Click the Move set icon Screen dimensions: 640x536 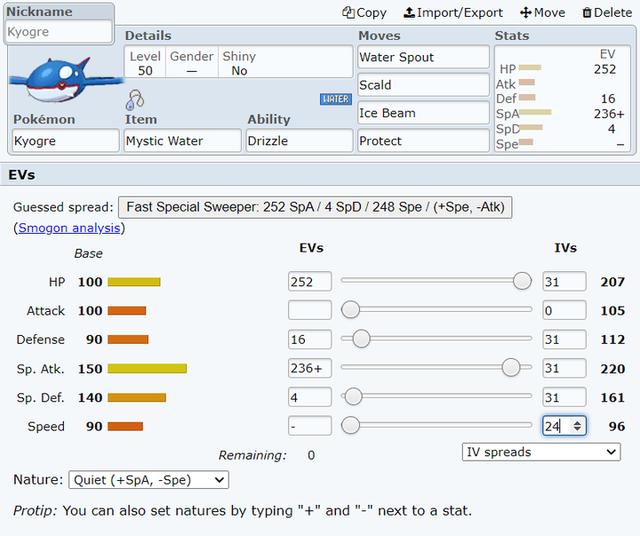[526, 13]
